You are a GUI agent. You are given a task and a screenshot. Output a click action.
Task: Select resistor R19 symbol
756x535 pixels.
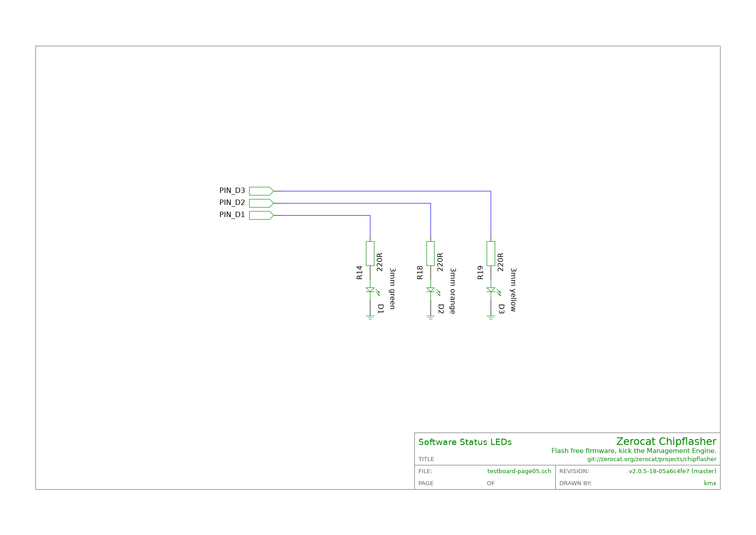pos(491,253)
